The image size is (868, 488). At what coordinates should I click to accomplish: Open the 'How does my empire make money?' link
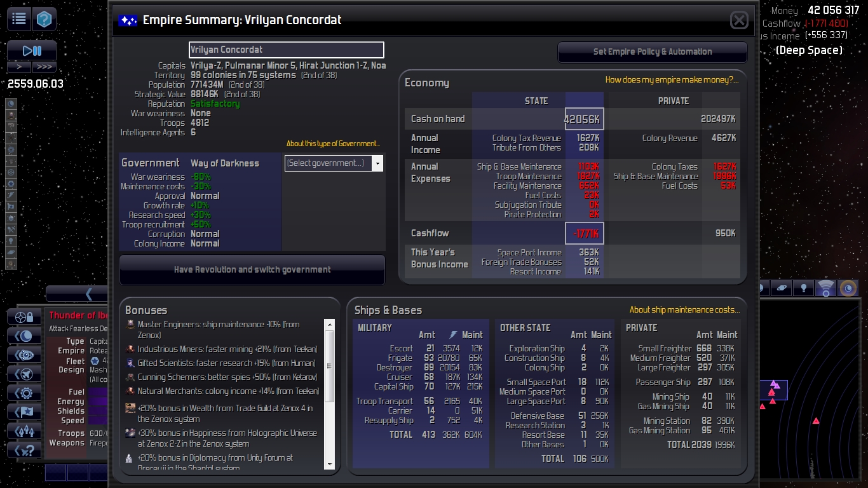tap(672, 80)
